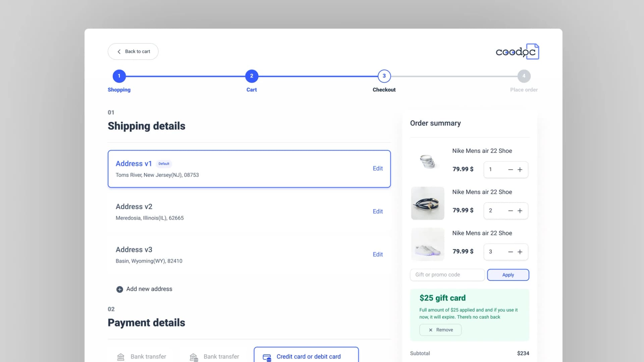
Task: Click the 'Shipping details' heading
Action: (x=147, y=126)
